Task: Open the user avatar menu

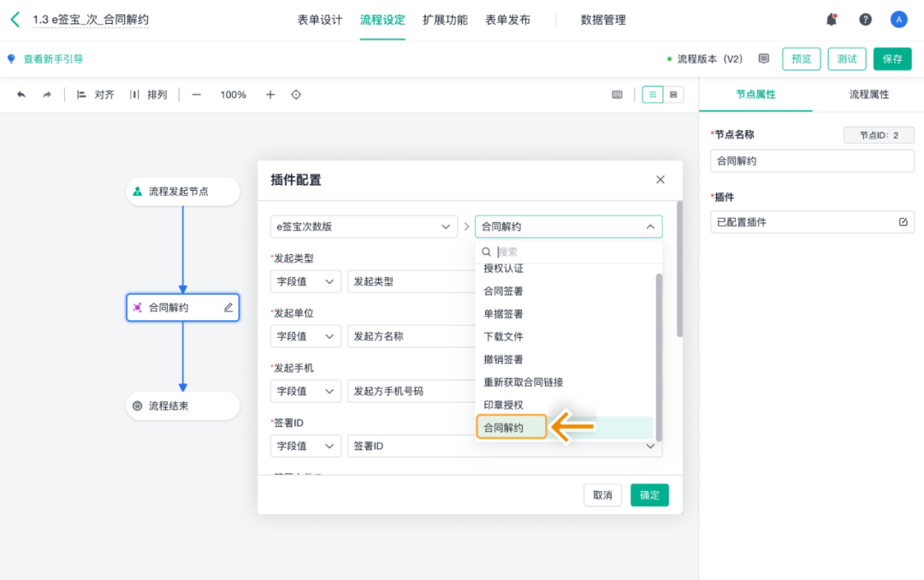Action: click(898, 20)
